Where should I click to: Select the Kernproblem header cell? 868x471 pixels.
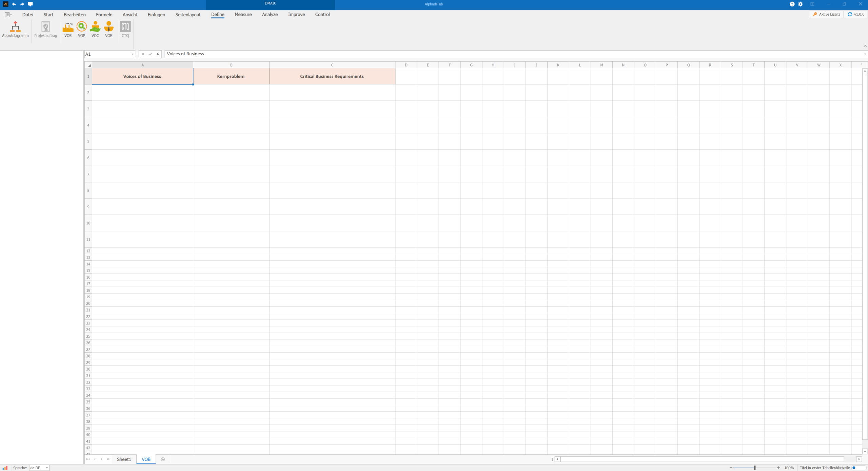231,76
